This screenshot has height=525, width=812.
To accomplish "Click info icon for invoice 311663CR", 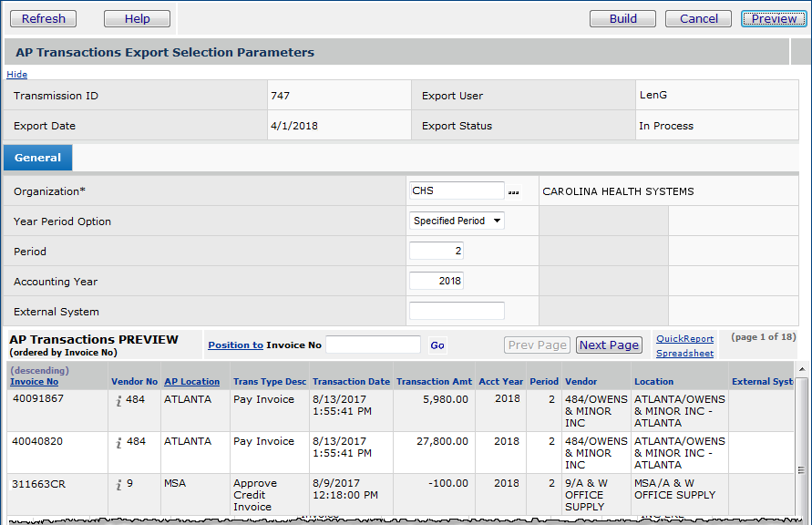I will pos(118,484).
